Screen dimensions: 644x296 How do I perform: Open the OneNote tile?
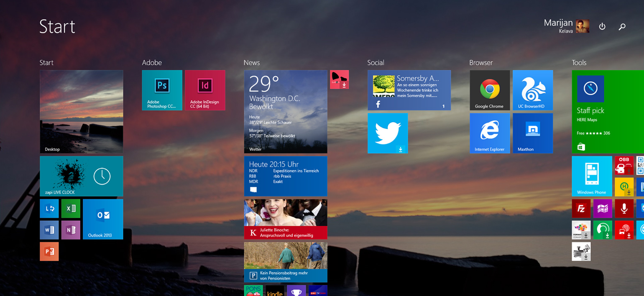coord(71,230)
